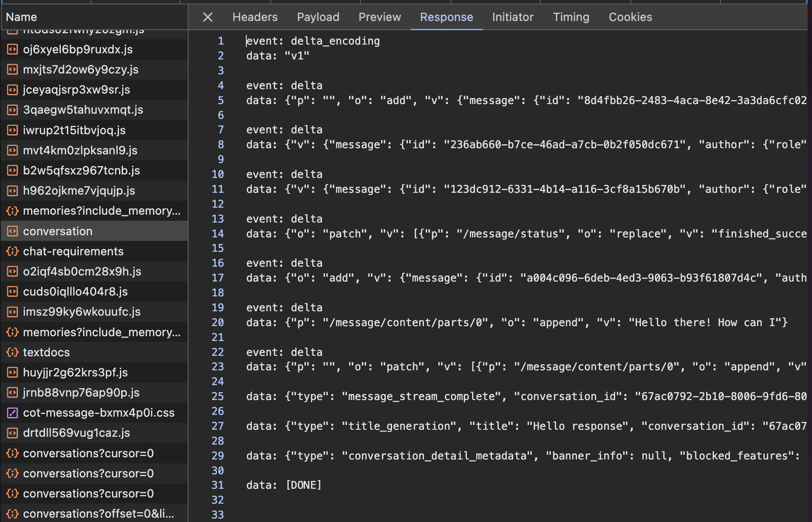Click script icon for h962ojkme7vjqujp.js
Viewport: 812px width, 522px height.
13,191
